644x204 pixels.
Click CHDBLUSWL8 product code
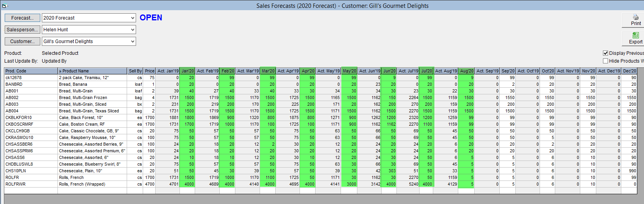pos(31,164)
